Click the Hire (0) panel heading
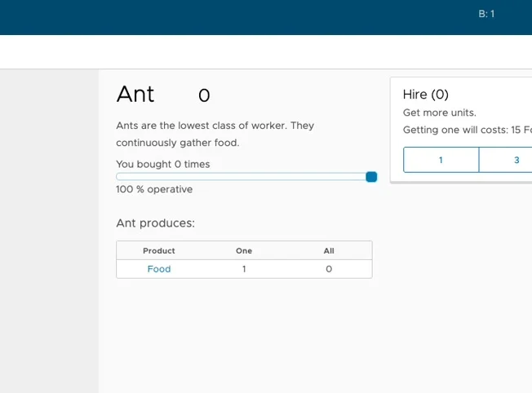Viewport: 532px width, 393px height. [x=426, y=95]
